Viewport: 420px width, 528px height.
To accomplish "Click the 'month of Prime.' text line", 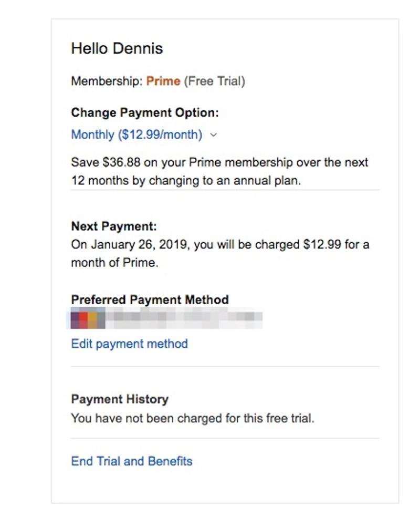I will point(114,263).
